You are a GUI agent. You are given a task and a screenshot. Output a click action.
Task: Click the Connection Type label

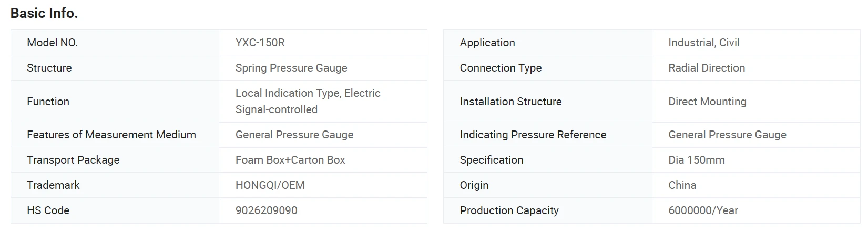[501, 68]
